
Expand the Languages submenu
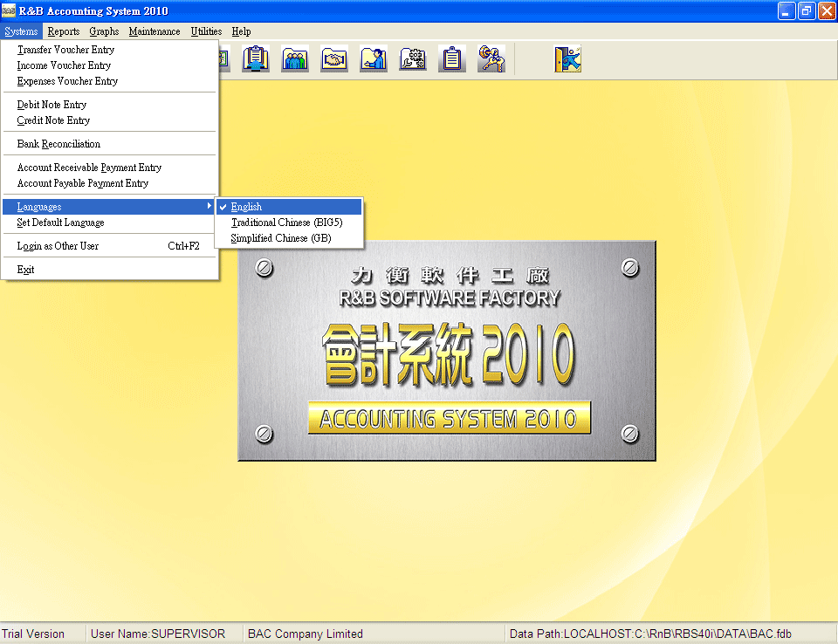point(110,207)
